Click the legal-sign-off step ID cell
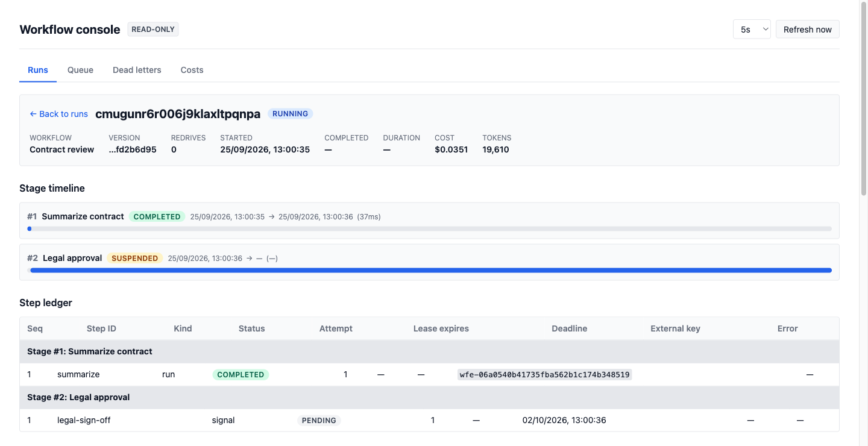The height and width of the screenshot is (446, 868). point(84,420)
